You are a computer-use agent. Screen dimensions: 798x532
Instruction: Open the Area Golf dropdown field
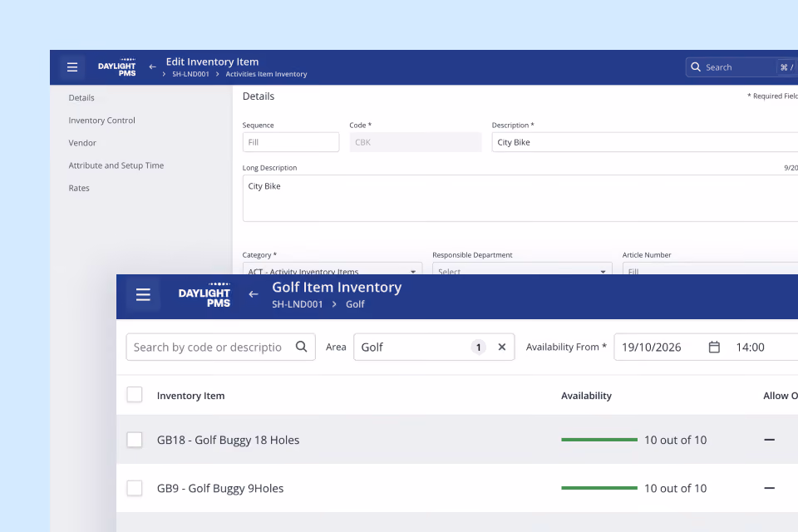[434, 347]
